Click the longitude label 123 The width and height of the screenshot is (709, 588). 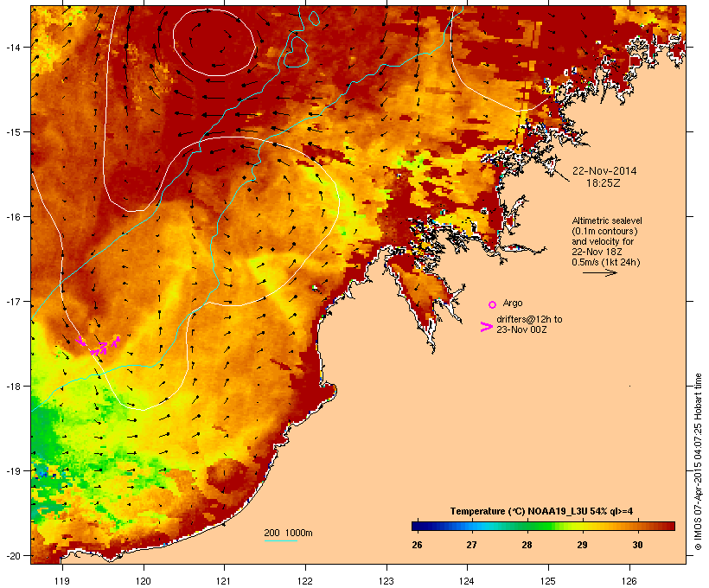point(386,581)
